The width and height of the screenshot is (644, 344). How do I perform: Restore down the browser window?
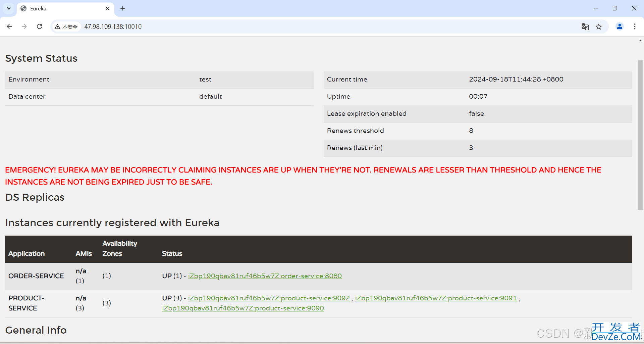615,8
